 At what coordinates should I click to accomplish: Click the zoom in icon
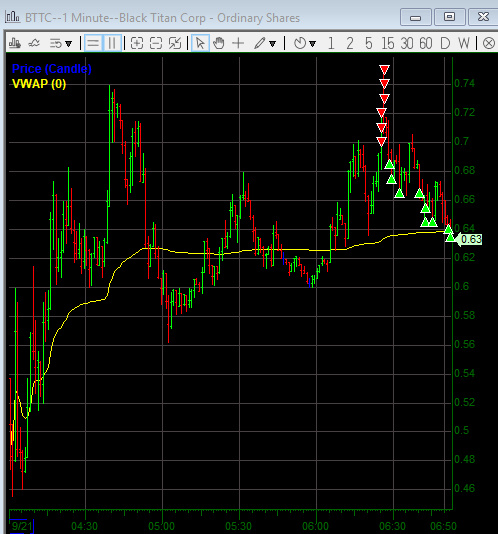137,43
